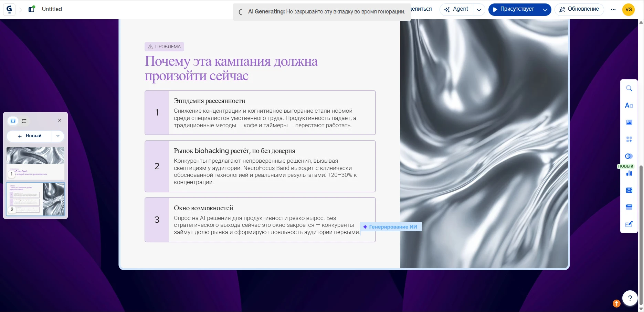
Task: Click the AI Generating notification banner
Action: pyautogui.click(x=322, y=12)
